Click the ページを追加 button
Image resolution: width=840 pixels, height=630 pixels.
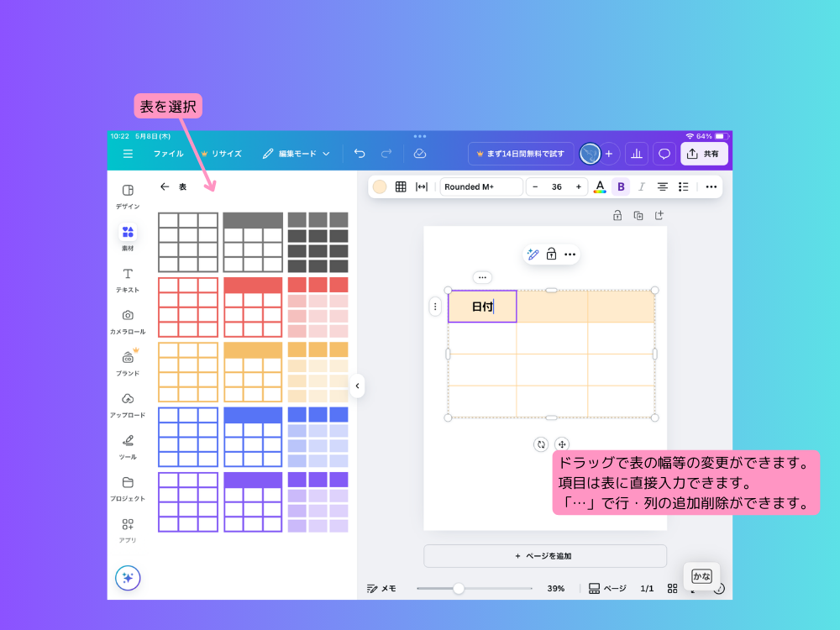click(x=543, y=556)
